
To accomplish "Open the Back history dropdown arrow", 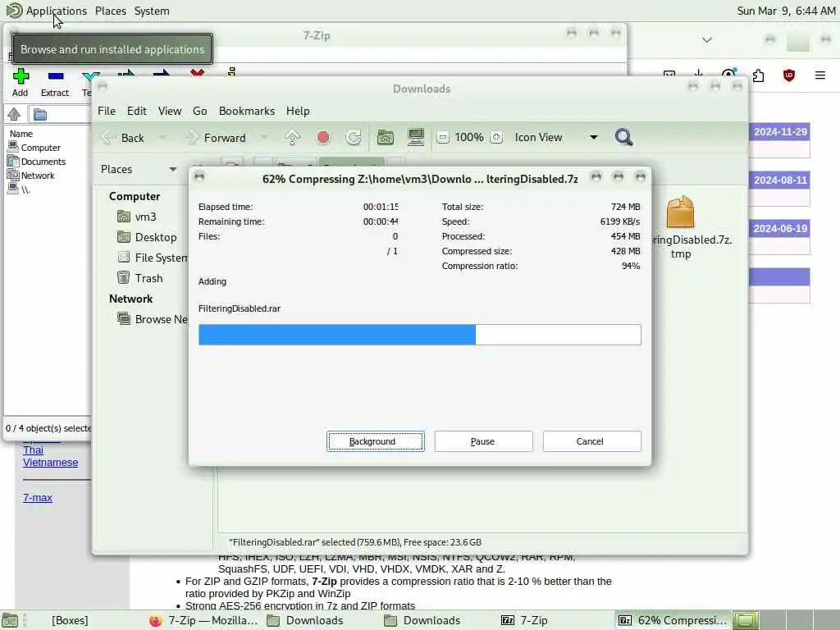I will [162, 138].
